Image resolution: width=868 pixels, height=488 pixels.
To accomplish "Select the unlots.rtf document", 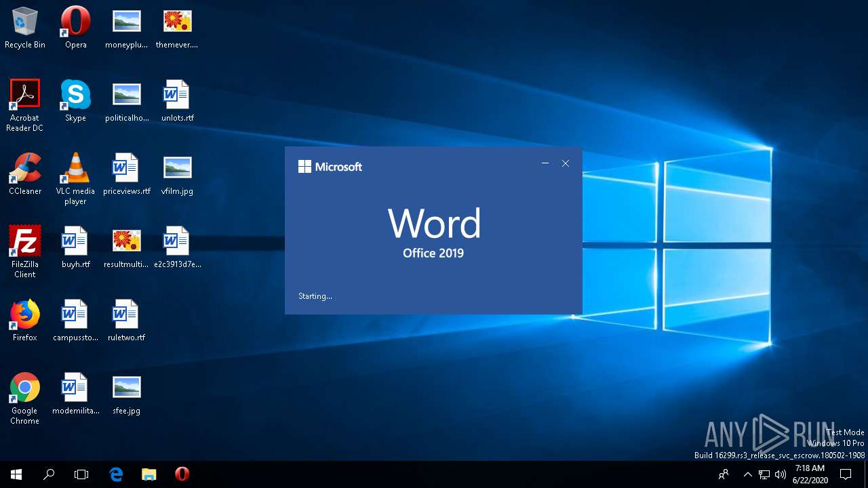I will point(177,101).
